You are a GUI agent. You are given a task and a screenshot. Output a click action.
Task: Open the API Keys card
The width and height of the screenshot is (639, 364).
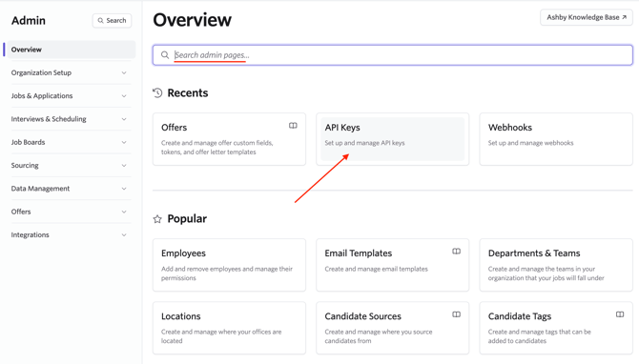pyautogui.click(x=392, y=139)
